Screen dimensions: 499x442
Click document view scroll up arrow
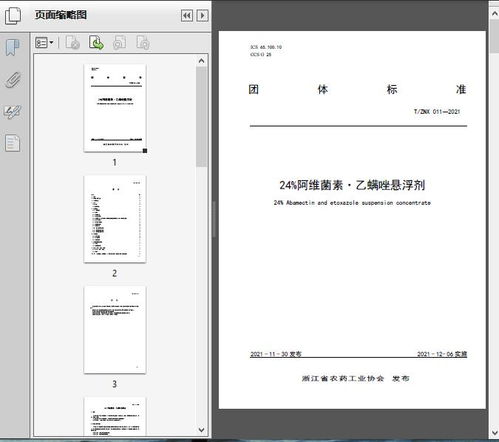tap(495, 13)
